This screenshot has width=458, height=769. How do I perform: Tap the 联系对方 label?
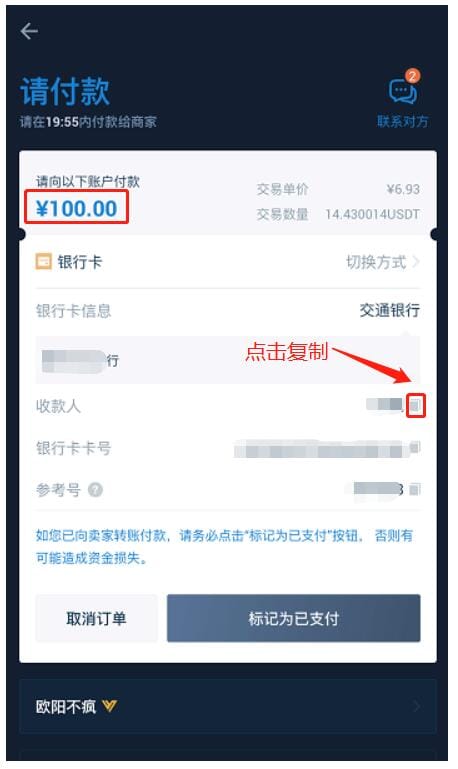[403, 121]
